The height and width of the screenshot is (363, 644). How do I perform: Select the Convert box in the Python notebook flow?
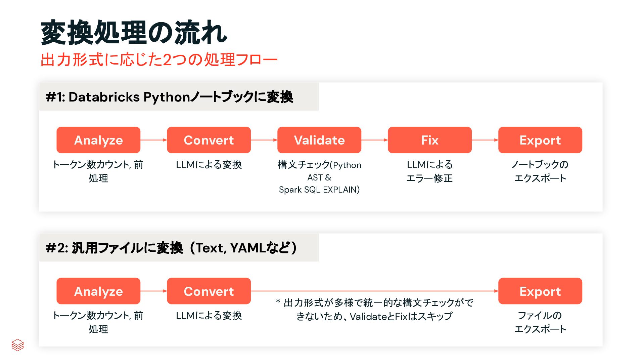tap(209, 140)
